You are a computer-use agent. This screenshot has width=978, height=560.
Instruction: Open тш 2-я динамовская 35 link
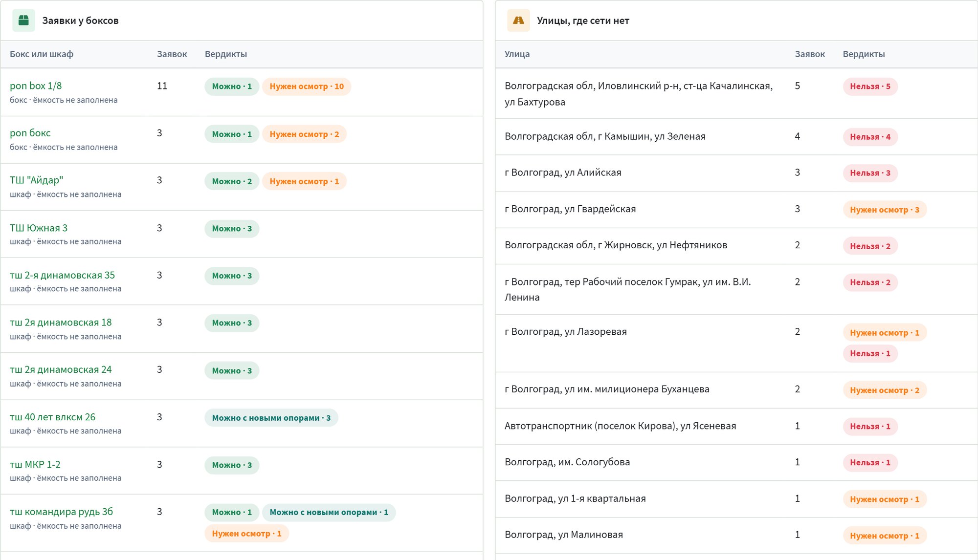point(62,275)
